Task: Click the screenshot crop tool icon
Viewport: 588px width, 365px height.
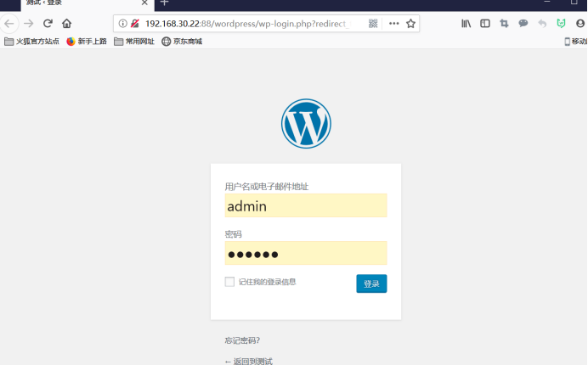Action: pyautogui.click(x=504, y=24)
